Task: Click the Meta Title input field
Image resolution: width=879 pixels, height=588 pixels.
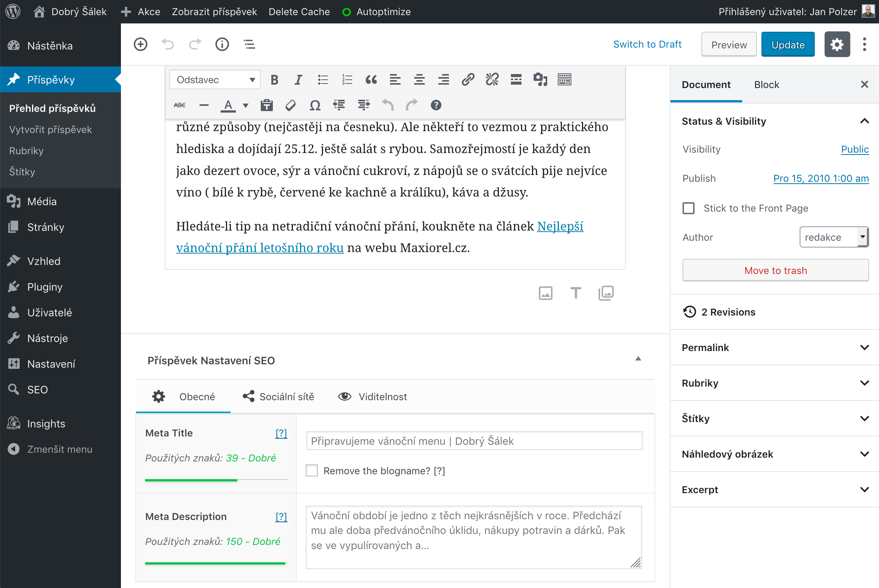Action: pyautogui.click(x=474, y=441)
